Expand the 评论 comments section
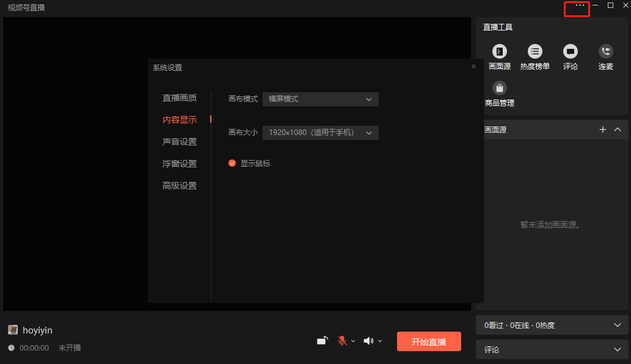This screenshot has height=364, width=631. click(616, 349)
